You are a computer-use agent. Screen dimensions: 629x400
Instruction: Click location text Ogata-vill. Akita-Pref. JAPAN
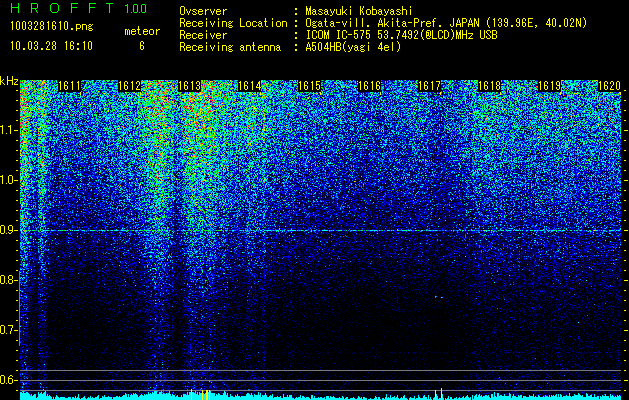click(392, 23)
